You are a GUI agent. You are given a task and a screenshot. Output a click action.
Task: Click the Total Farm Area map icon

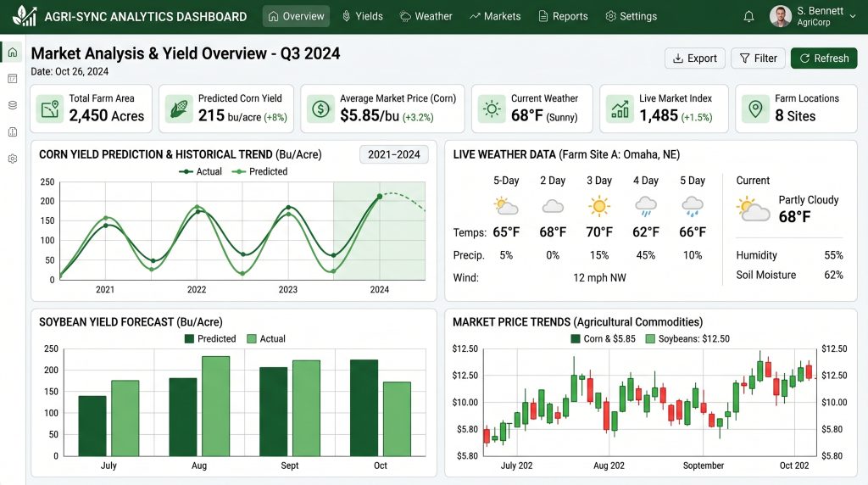(50, 109)
